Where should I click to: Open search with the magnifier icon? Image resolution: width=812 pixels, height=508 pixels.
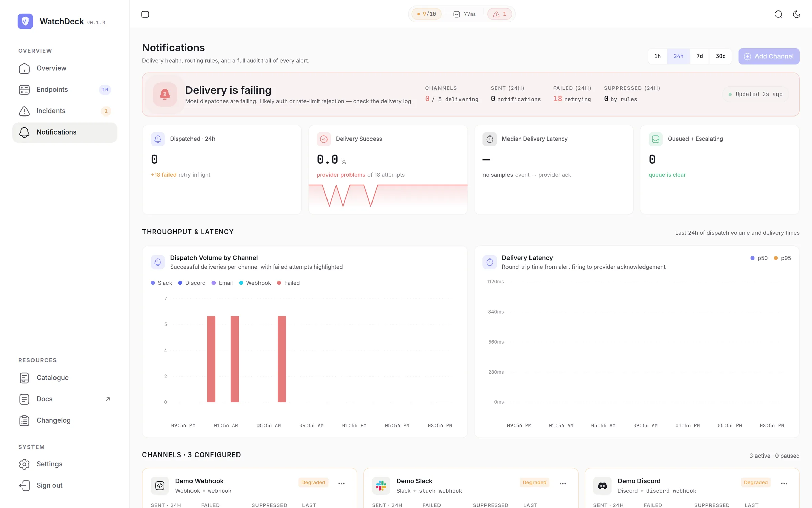click(778, 14)
